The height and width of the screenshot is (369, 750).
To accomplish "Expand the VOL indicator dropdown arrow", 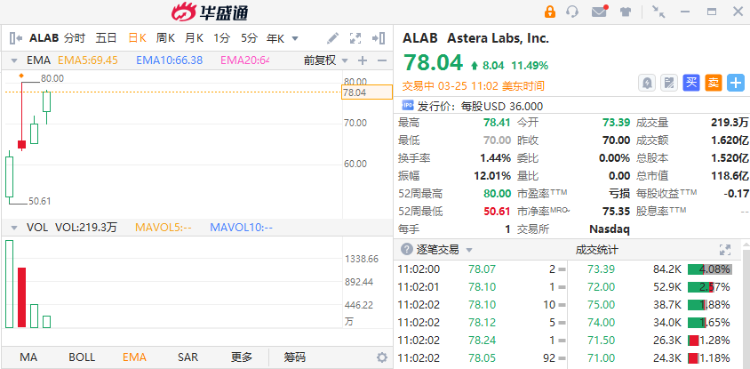I will (14, 228).
